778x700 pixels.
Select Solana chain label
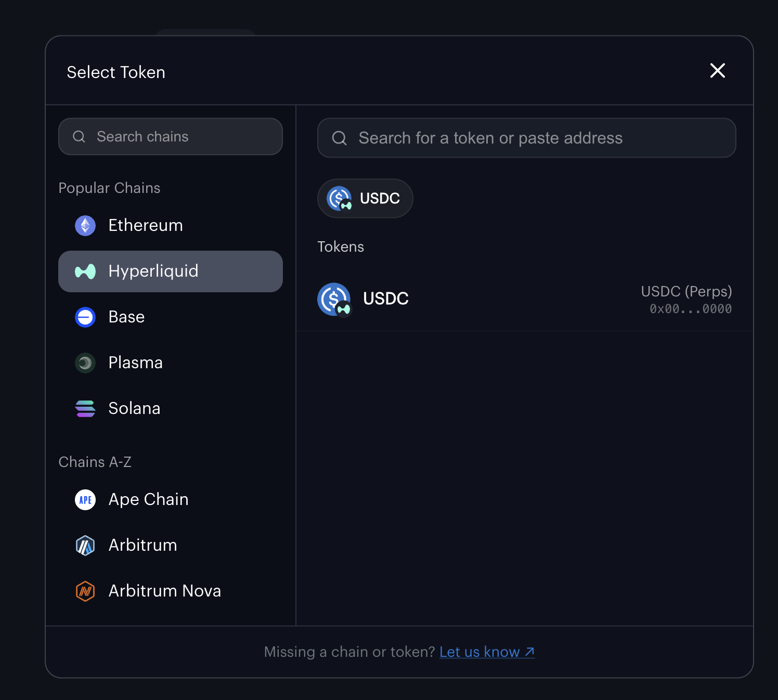[x=134, y=409]
